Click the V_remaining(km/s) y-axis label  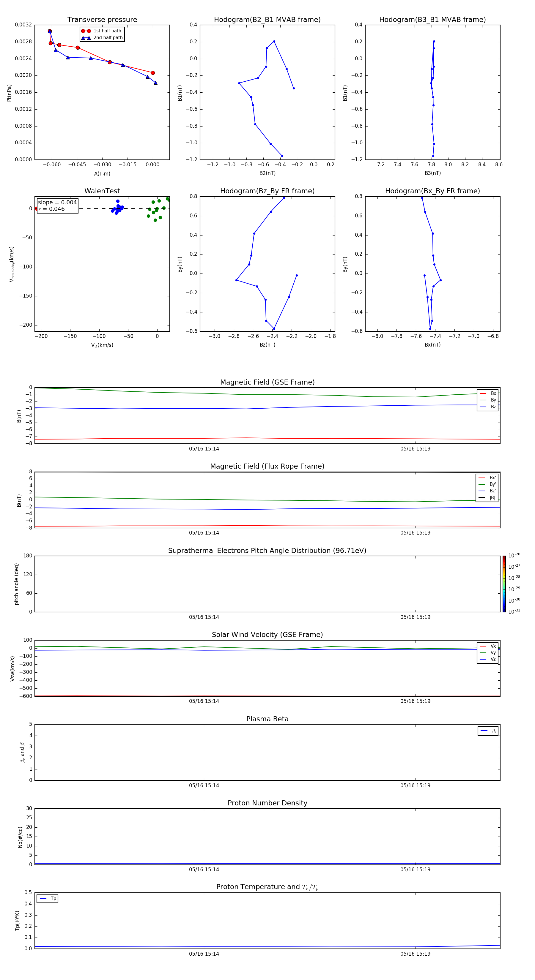coord(12,264)
